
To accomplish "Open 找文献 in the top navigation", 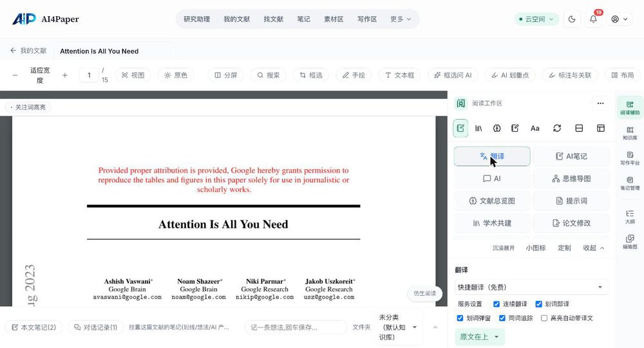I will click(x=274, y=19).
